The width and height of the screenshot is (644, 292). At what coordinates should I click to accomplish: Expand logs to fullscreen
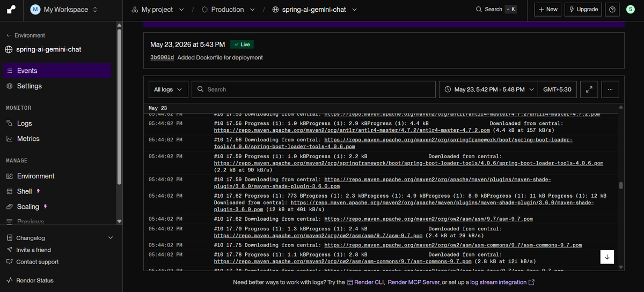tap(589, 89)
